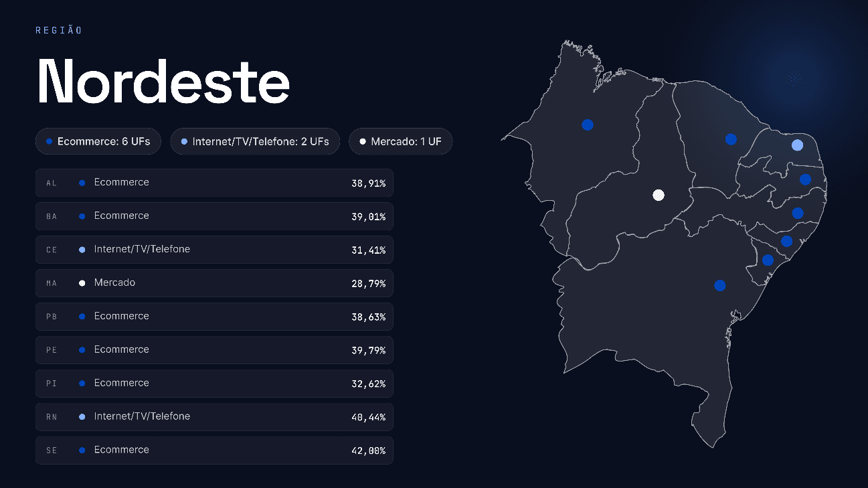Click the blue dot in Ceará on the map
868x488 pixels.
point(731,139)
